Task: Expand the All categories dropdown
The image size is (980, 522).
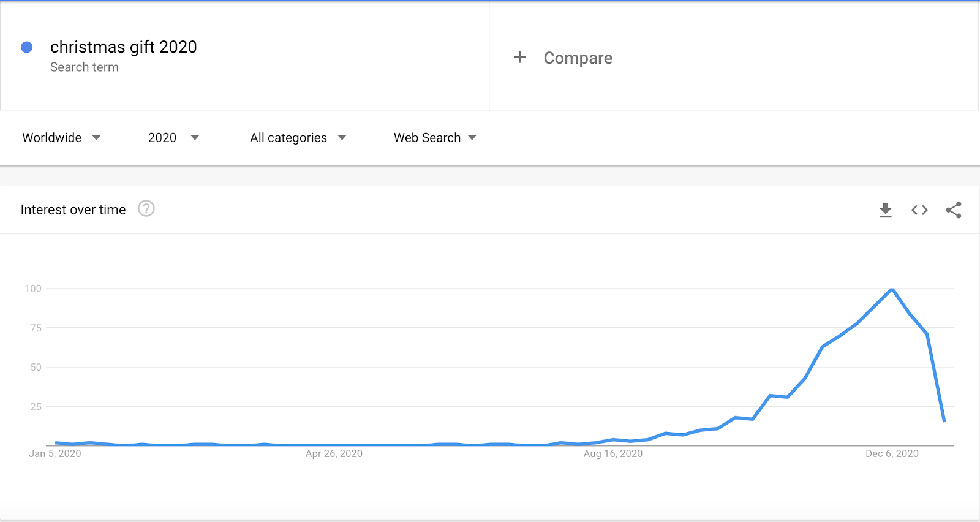Action: (x=298, y=138)
